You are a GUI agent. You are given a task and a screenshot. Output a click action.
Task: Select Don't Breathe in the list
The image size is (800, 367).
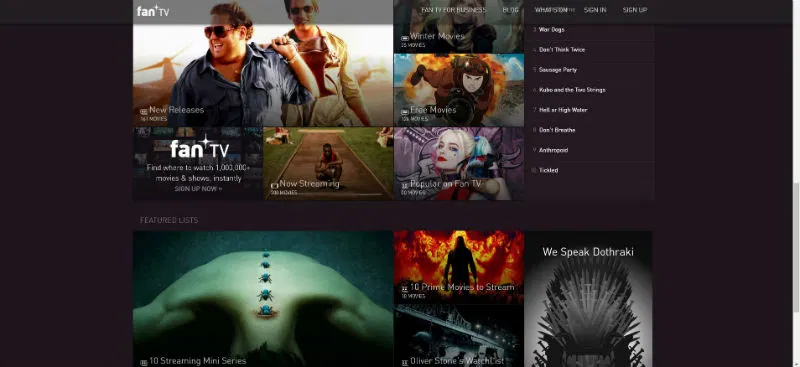point(557,130)
